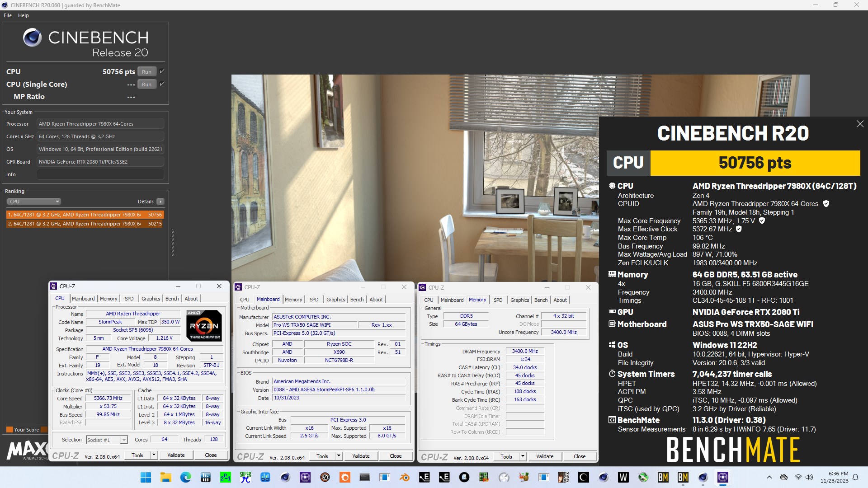The height and width of the screenshot is (488, 868).
Task: Open the Windows Start menu
Action: 146,477
